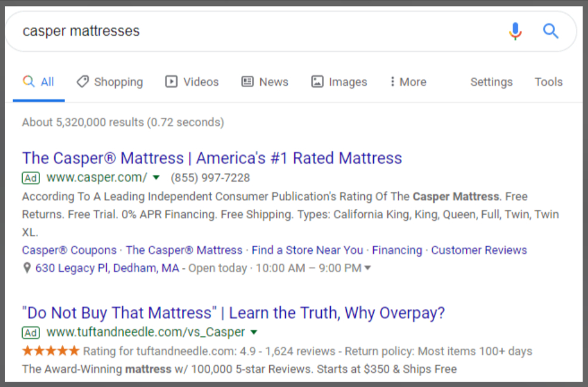Screen dimensions: 588x387
Task: Open 'The Casper® Mattress | America's #1 Rated Mattress' ad
Action: (212, 158)
